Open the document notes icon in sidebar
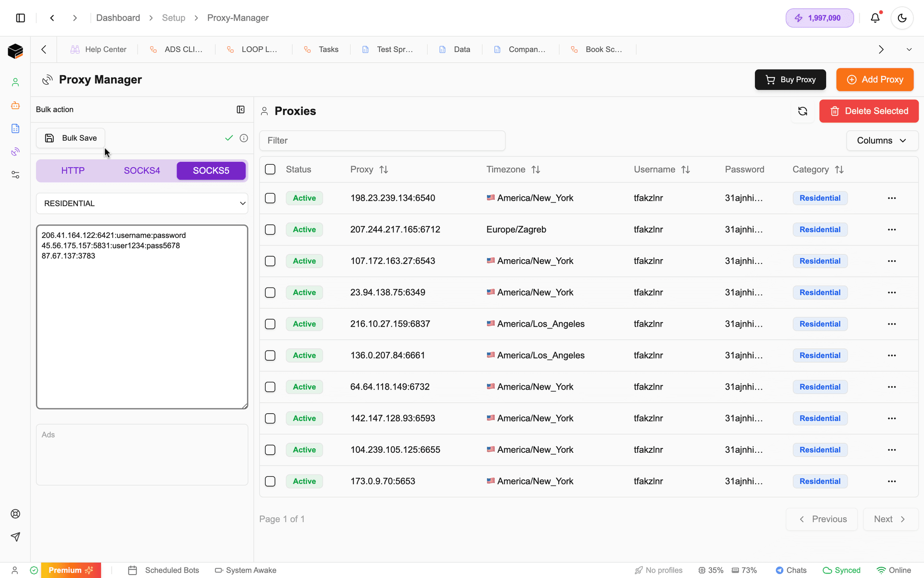Image resolution: width=924 pixels, height=578 pixels. pyautogui.click(x=15, y=129)
